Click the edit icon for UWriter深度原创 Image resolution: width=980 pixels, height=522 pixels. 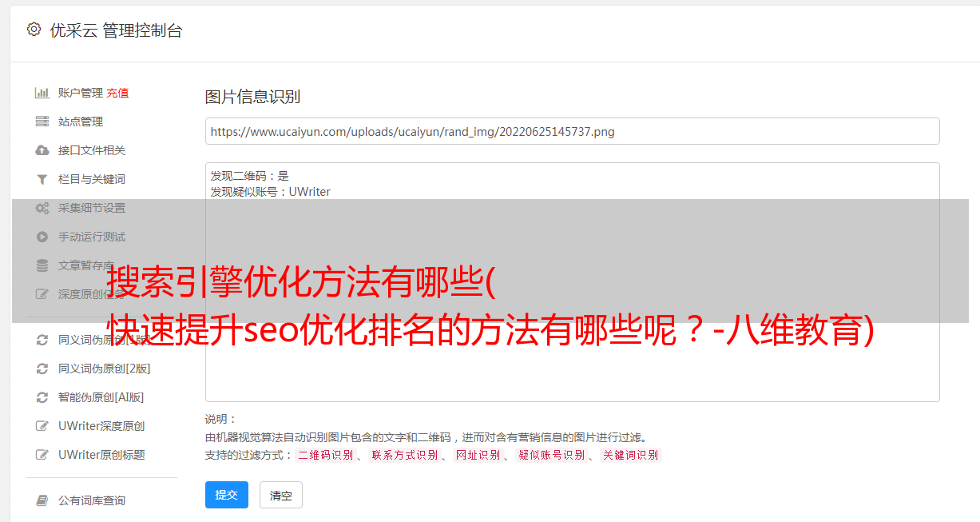(x=42, y=426)
